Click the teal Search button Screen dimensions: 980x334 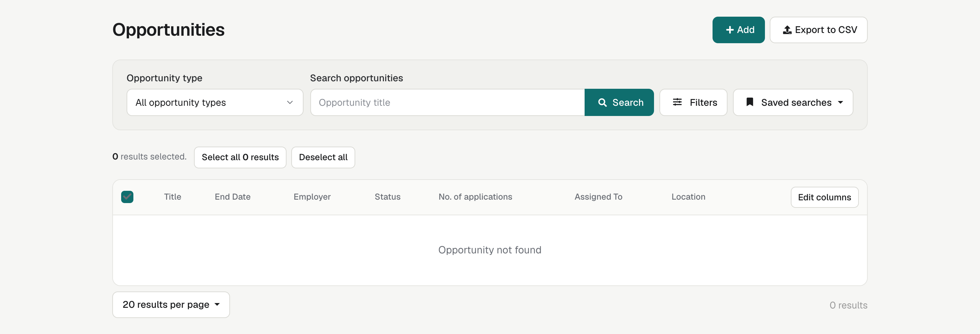click(619, 102)
